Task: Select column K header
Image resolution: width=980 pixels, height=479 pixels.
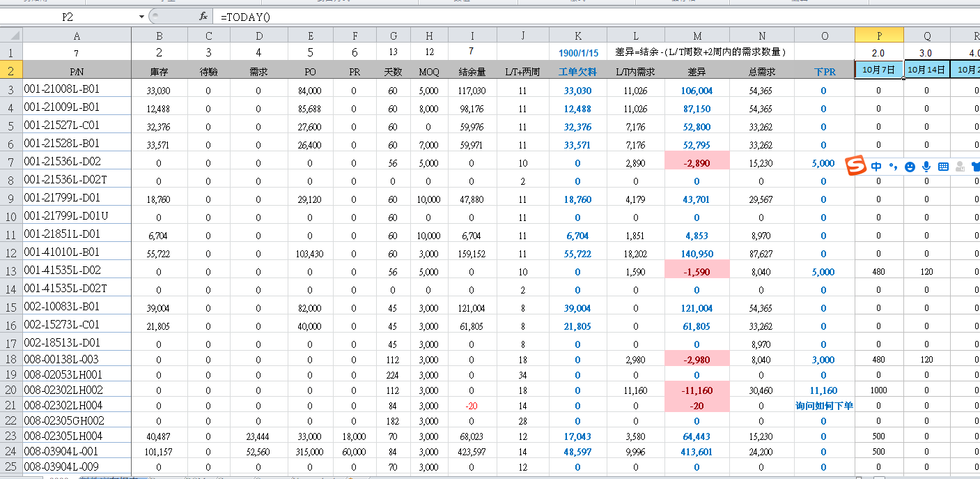Action: 578,36
